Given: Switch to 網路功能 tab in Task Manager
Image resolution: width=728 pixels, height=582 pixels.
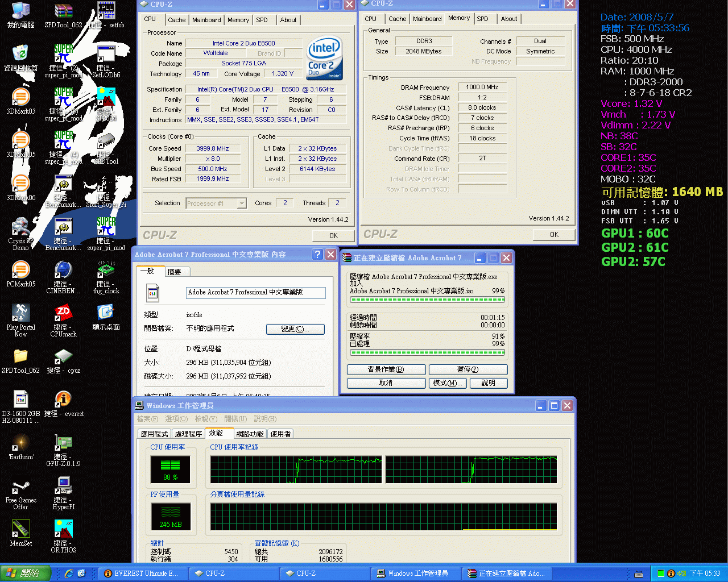Looking at the screenshot, I should [250, 434].
